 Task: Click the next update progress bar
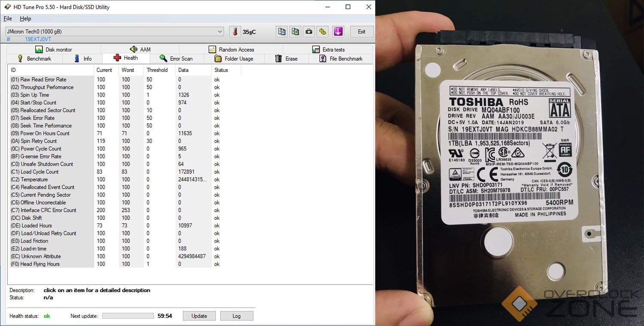pyautogui.click(x=128, y=316)
